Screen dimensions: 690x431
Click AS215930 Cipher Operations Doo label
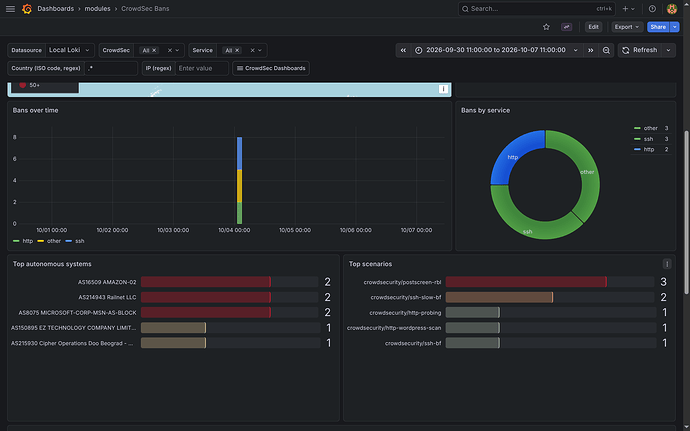pos(72,343)
